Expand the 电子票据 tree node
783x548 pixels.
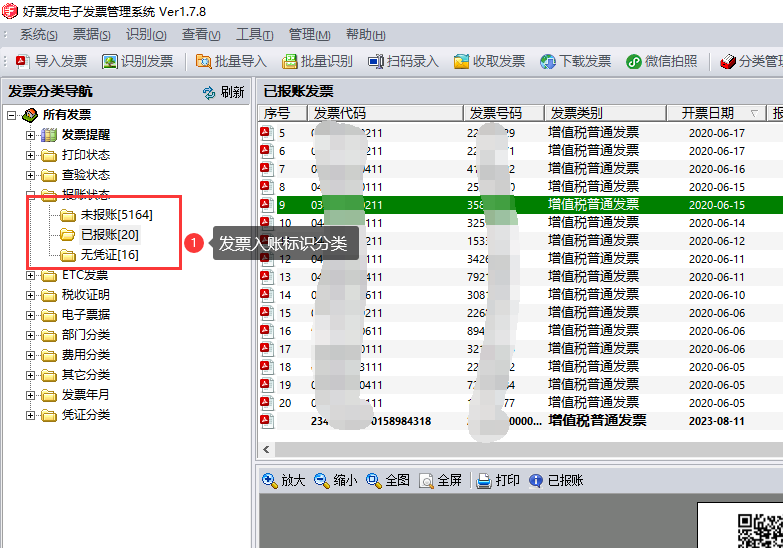[31, 315]
